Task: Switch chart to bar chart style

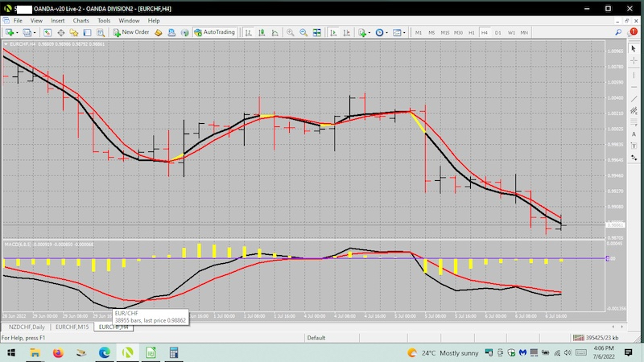Action: (248, 32)
